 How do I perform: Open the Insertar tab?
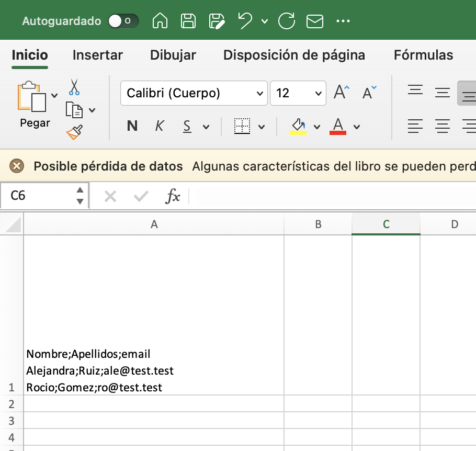coord(98,55)
